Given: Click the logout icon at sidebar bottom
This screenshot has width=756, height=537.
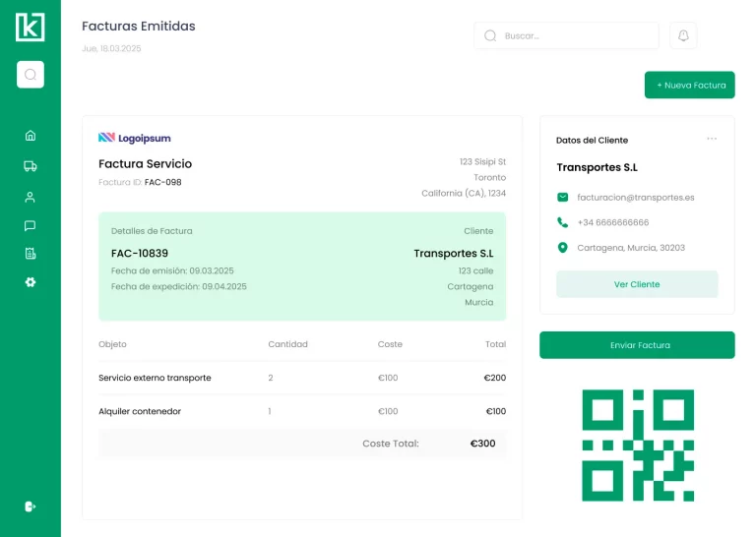Looking at the screenshot, I should (31, 507).
